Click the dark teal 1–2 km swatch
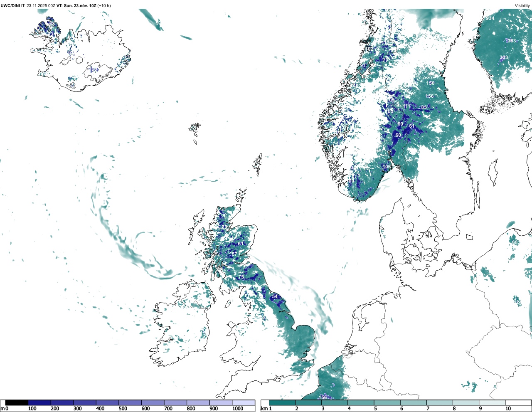Screen dimensions: 532x412 pos(282,402)
